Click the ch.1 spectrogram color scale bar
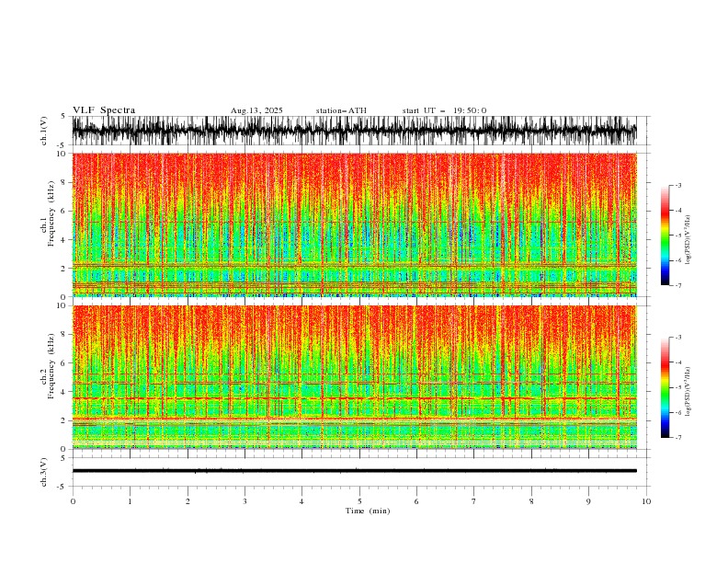 (665, 236)
